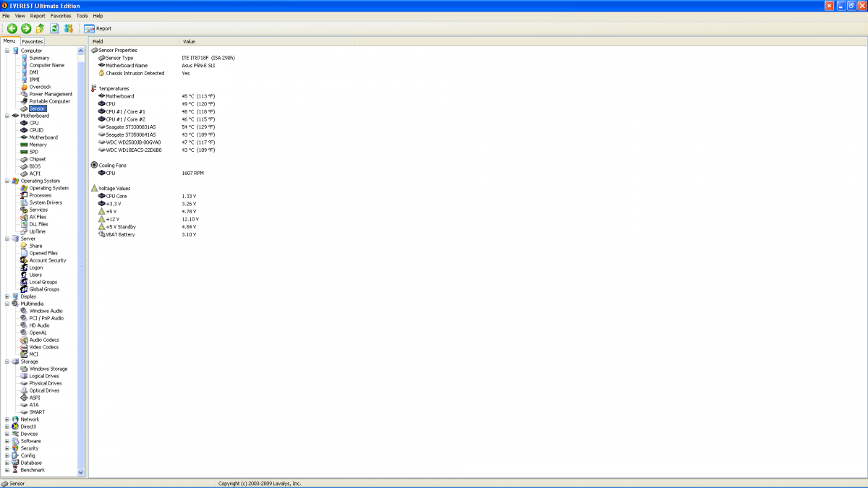The height and width of the screenshot is (488, 868).
Task: Select the OpenAL icon
Action: pos(24,333)
